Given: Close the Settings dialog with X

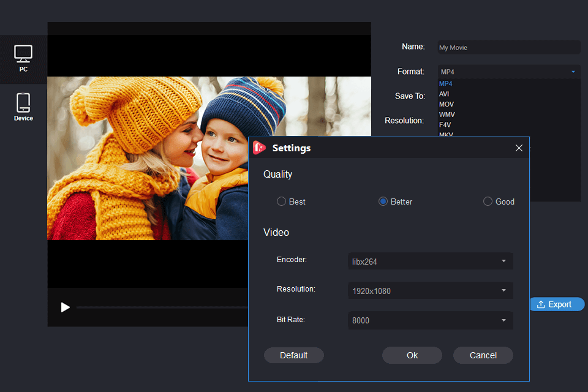Looking at the screenshot, I should click(x=519, y=148).
